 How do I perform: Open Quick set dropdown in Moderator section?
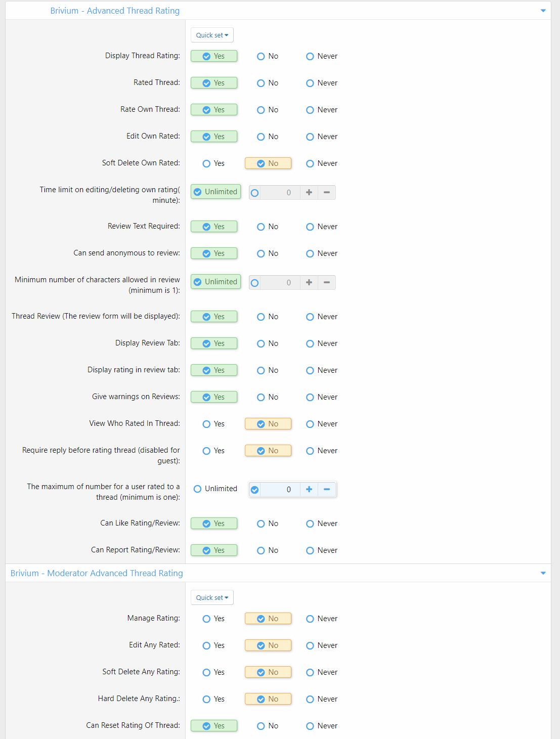212,597
